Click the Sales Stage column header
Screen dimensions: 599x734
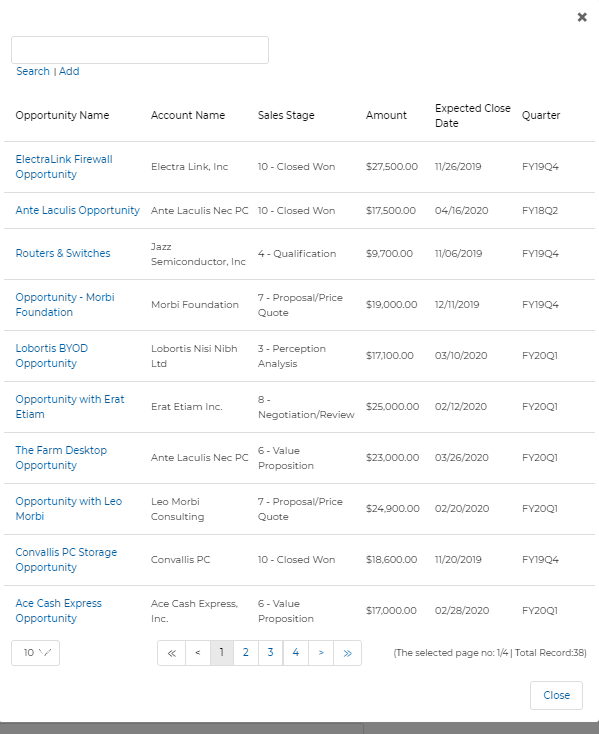(x=286, y=115)
